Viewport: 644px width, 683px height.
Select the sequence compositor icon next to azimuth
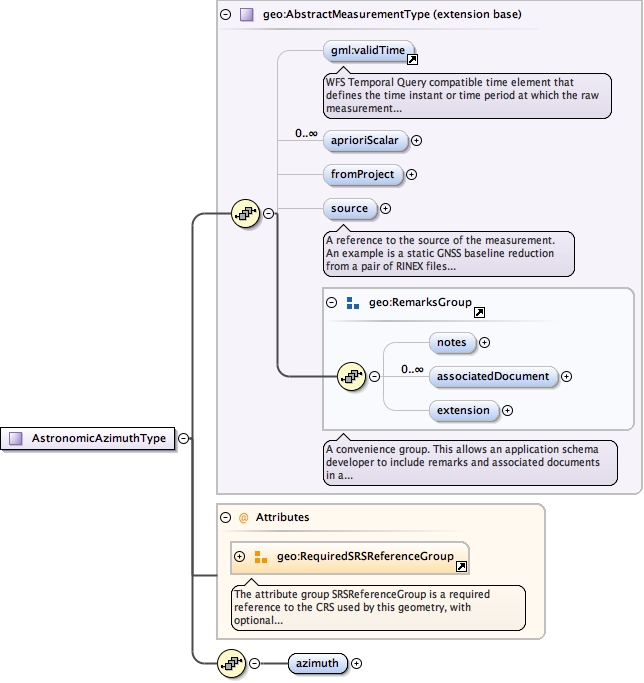(x=231, y=663)
